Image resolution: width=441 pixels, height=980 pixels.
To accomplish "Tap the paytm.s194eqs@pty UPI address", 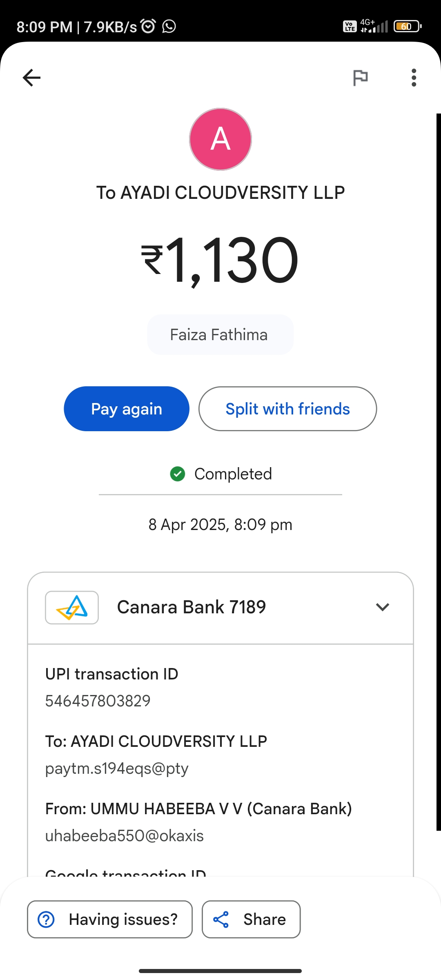I will [x=117, y=768].
